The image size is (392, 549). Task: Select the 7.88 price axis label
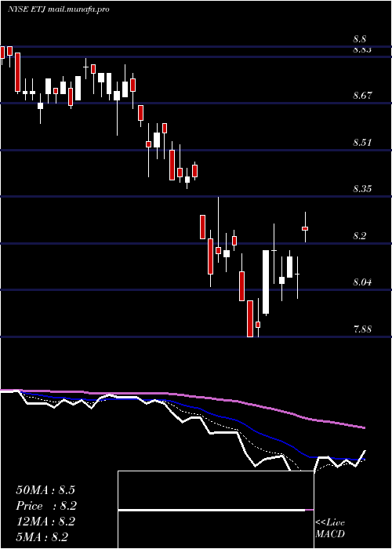click(362, 329)
